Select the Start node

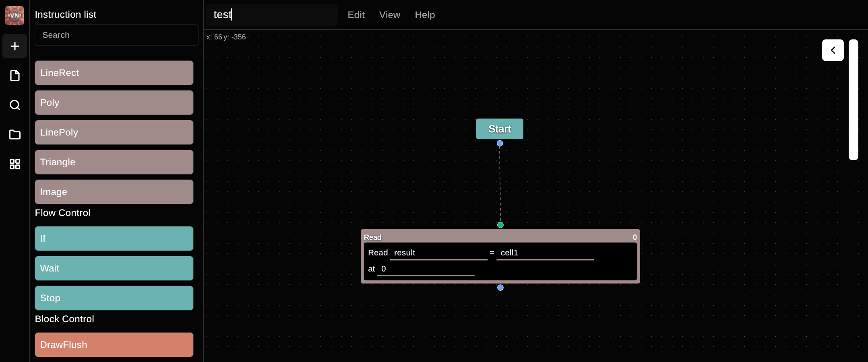[500, 129]
